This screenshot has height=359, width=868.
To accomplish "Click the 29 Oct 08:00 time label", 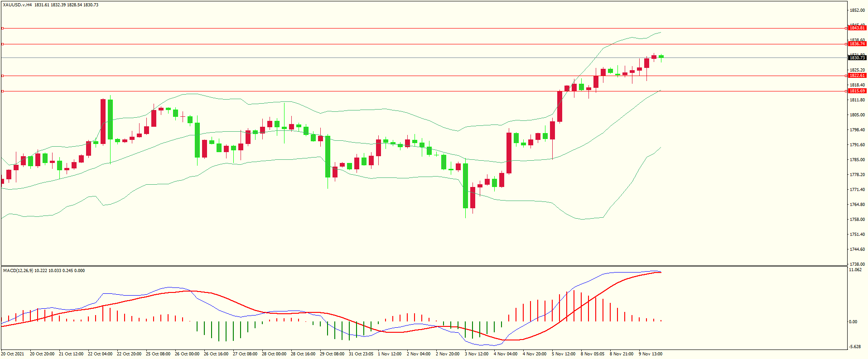I will pyautogui.click(x=332, y=354).
